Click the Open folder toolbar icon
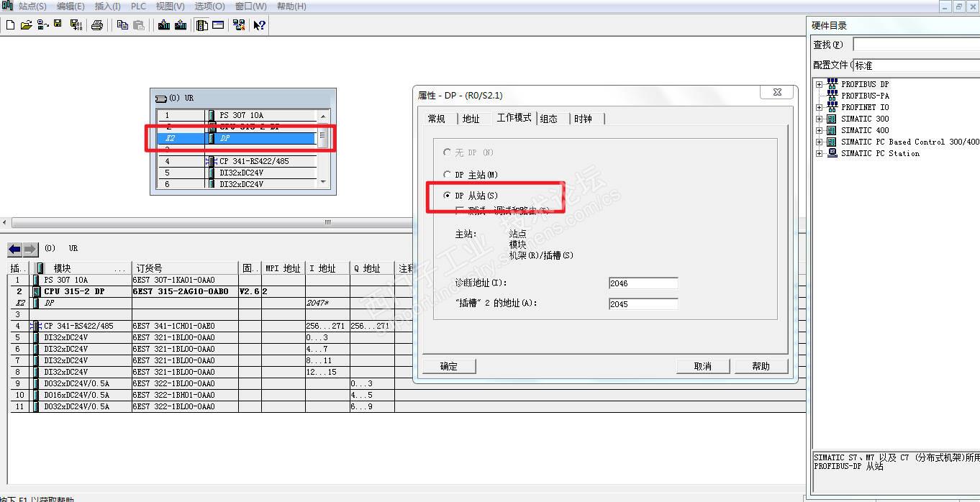The height and width of the screenshot is (502, 980). coord(27,25)
